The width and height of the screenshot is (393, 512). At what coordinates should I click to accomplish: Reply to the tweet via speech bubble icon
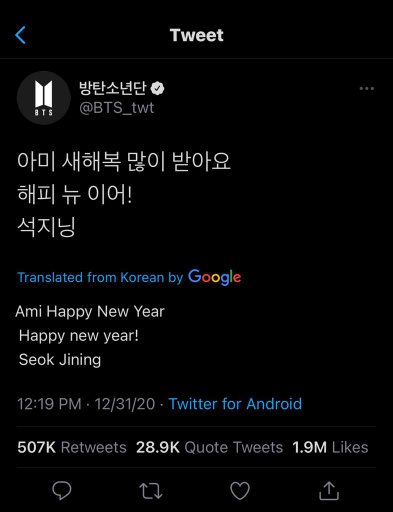tap(62, 490)
